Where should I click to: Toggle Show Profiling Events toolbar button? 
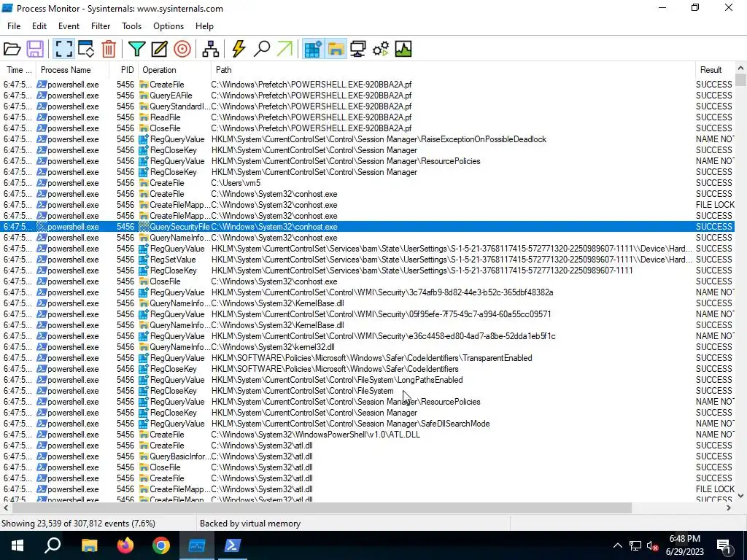[403, 49]
